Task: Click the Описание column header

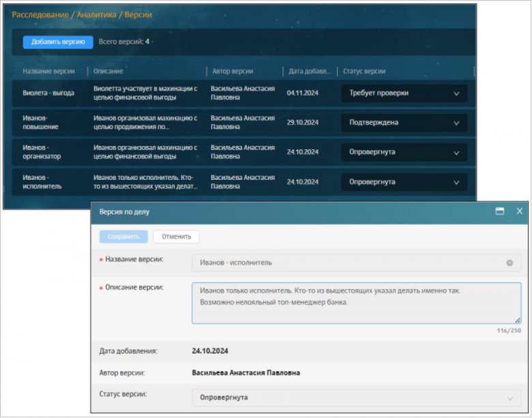Action: coord(108,71)
